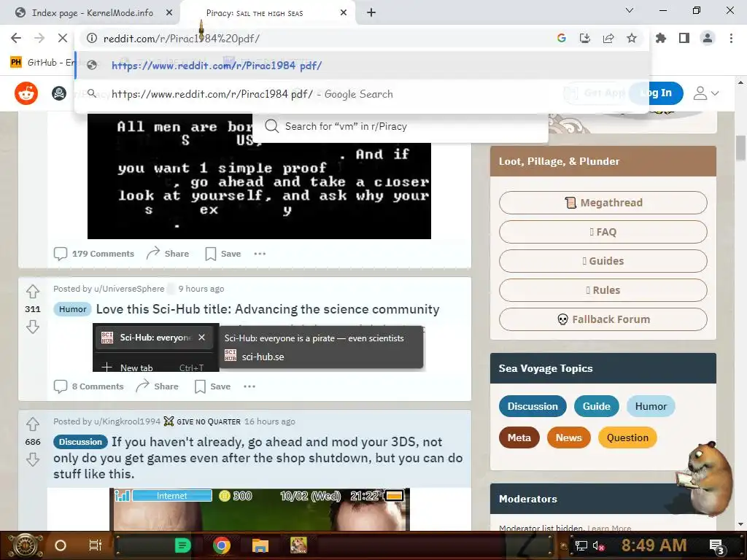The height and width of the screenshot is (560, 747).
Task: Close the KernelMode.info tab
Action: click(x=169, y=13)
